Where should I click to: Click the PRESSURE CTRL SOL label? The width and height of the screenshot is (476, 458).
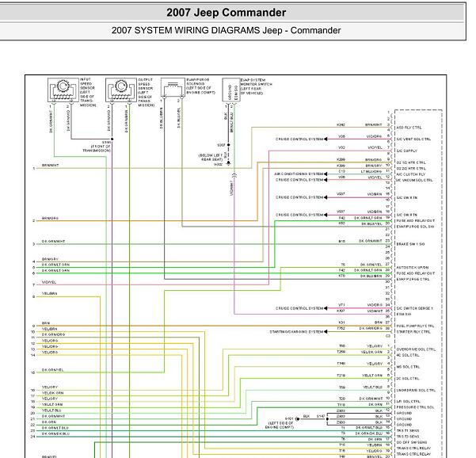click(x=415, y=407)
